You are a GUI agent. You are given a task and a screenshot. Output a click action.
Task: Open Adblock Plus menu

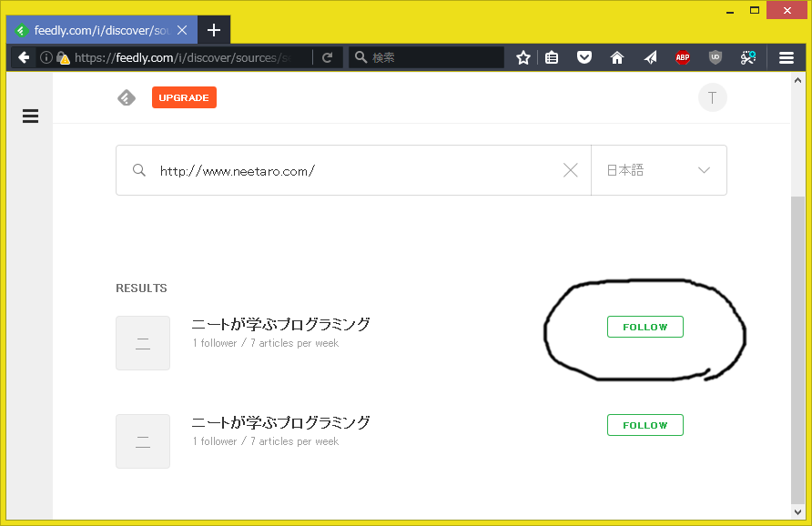pyautogui.click(x=683, y=57)
